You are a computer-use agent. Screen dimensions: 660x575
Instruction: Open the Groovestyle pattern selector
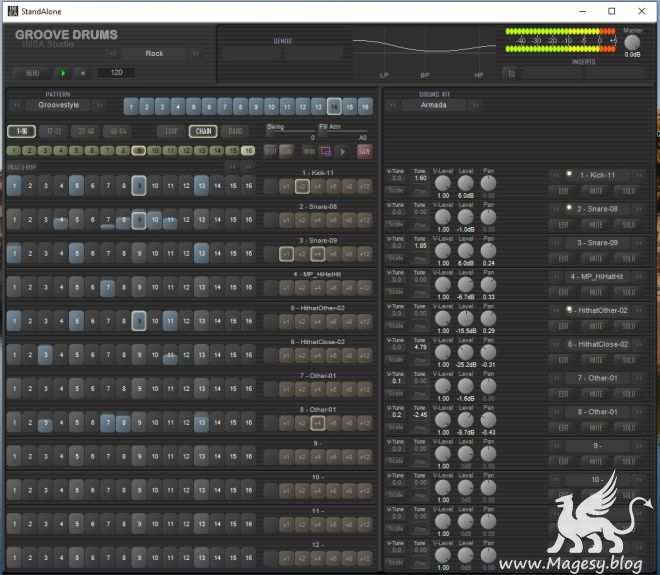click(59, 105)
